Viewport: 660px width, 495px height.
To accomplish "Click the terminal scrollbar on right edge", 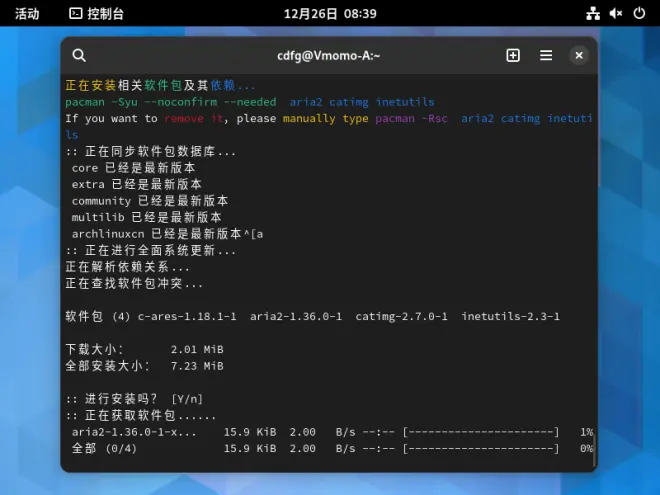I will pyautogui.click(x=595, y=448).
